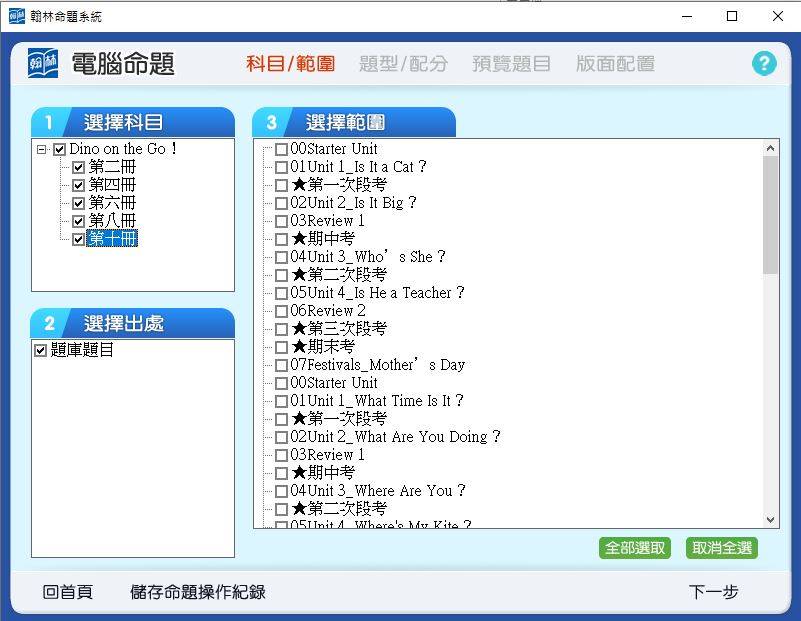
Task: Collapse the Dino on the Go tree node
Action: (x=41, y=149)
